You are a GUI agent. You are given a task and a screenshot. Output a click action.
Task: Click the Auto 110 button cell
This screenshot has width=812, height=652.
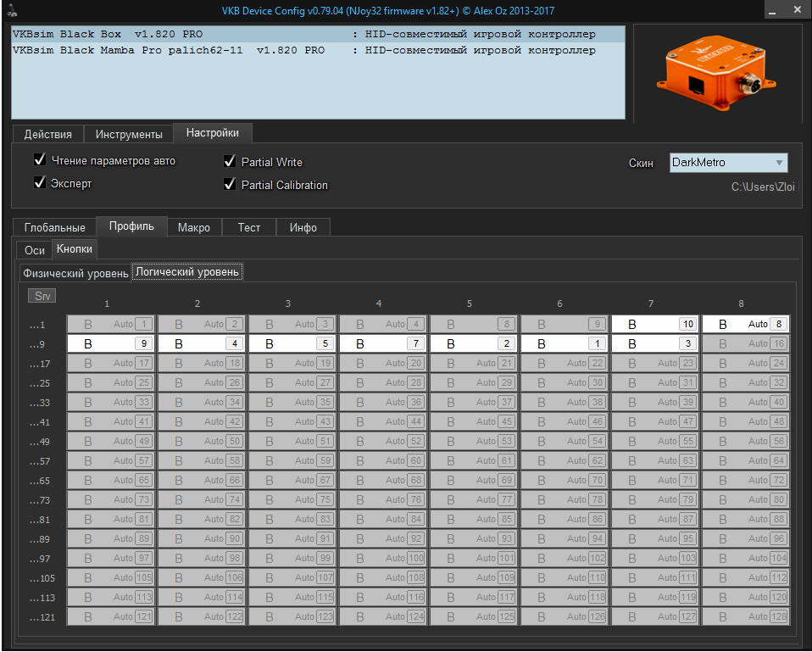(x=565, y=577)
